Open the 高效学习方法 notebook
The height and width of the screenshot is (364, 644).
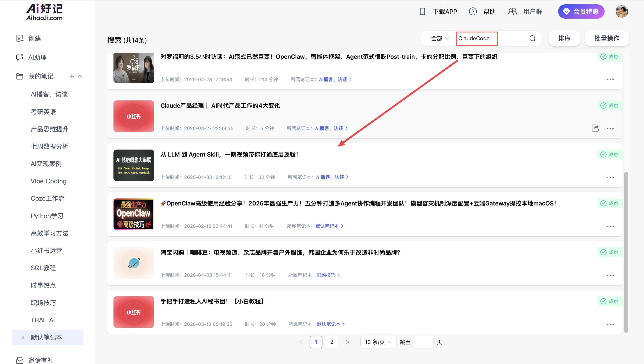tap(50, 233)
